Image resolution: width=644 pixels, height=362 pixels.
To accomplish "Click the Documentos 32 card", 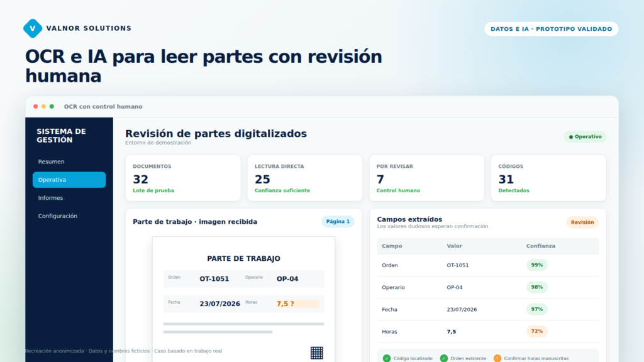I will [183, 178].
